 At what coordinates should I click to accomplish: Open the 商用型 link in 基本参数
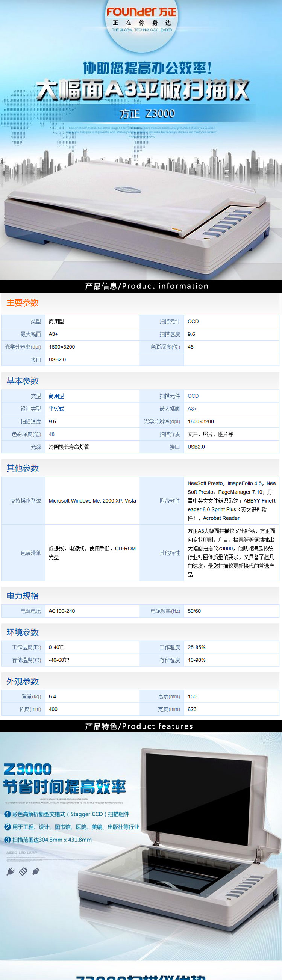coord(56,396)
